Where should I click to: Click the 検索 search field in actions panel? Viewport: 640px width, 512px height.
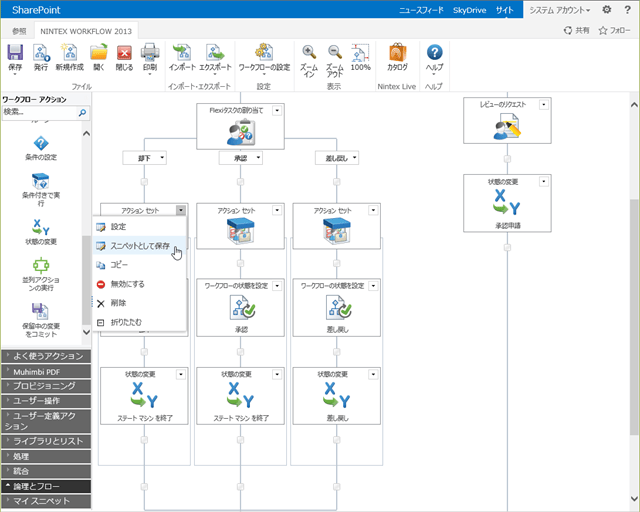(x=39, y=112)
